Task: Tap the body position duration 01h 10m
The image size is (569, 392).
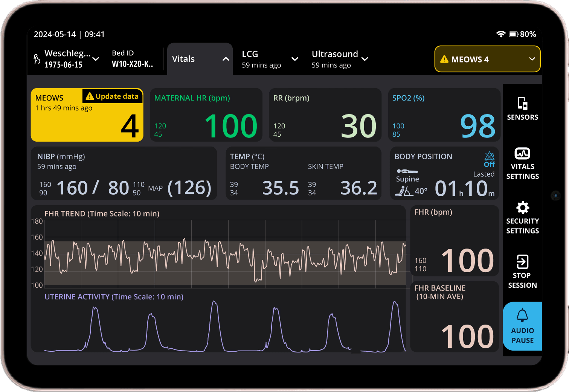Action: click(x=465, y=188)
